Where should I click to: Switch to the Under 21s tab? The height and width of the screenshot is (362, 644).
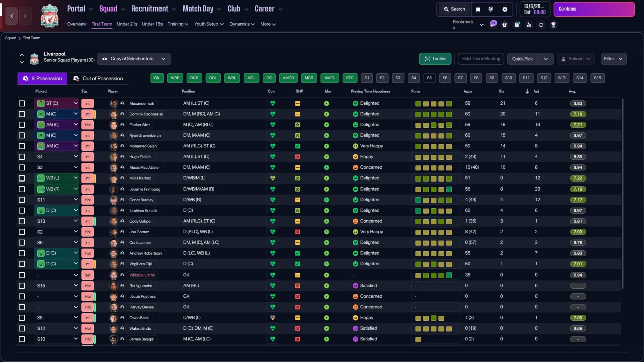point(127,24)
